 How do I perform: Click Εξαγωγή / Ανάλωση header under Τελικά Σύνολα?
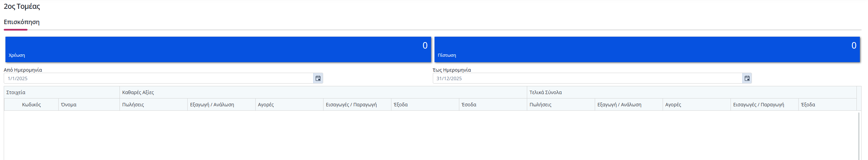tap(629, 105)
